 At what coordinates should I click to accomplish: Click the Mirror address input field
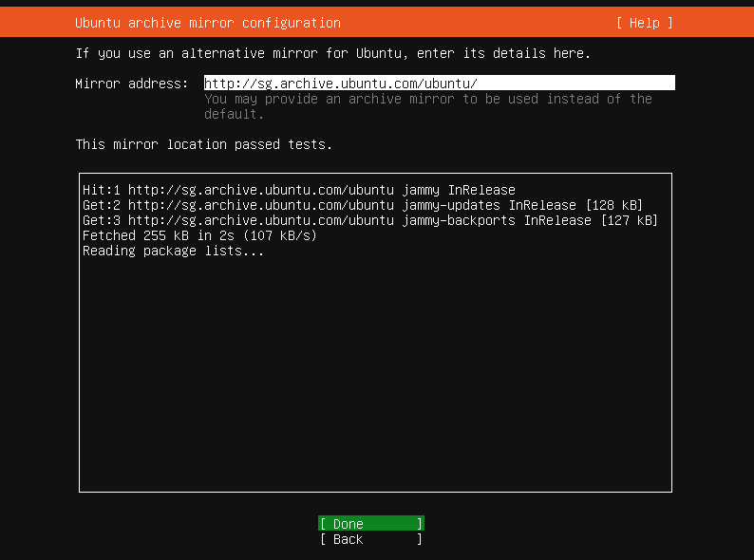click(438, 84)
